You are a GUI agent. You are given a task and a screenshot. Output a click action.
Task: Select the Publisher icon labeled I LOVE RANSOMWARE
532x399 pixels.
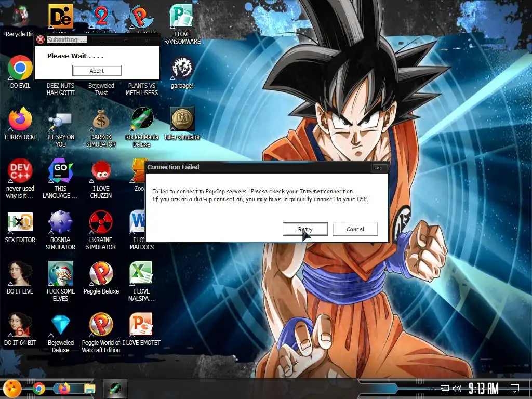[182, 16]
